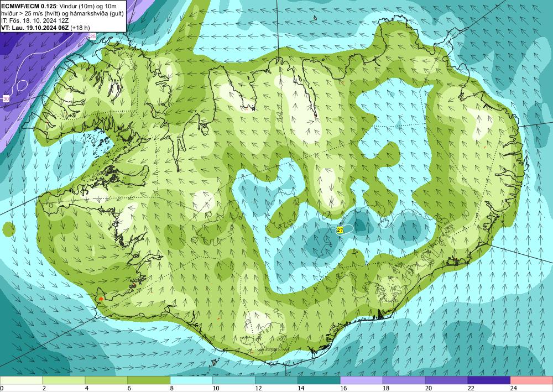The width and height of the screenshot is (553, 392).
Task: Select the light green 2–4 m/s legend swatch
Action: (x=64, y=380)
